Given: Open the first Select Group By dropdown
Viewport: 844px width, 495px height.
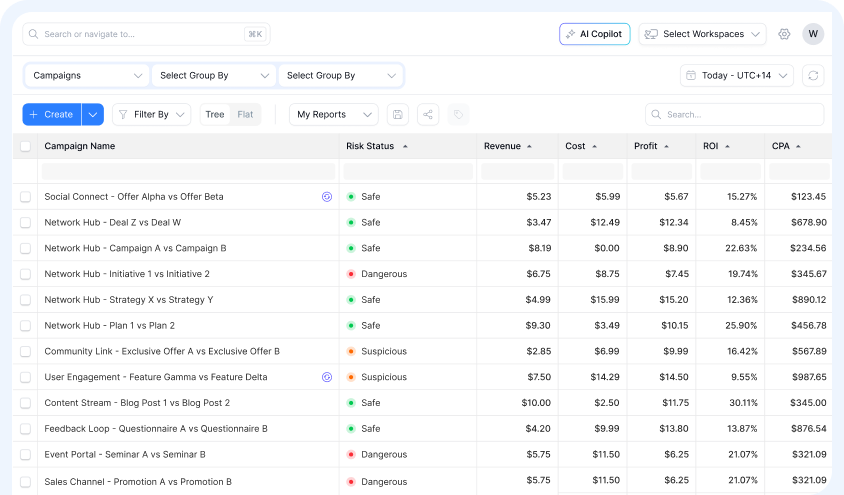Looking at the screenshot, I should click(214, 75).
